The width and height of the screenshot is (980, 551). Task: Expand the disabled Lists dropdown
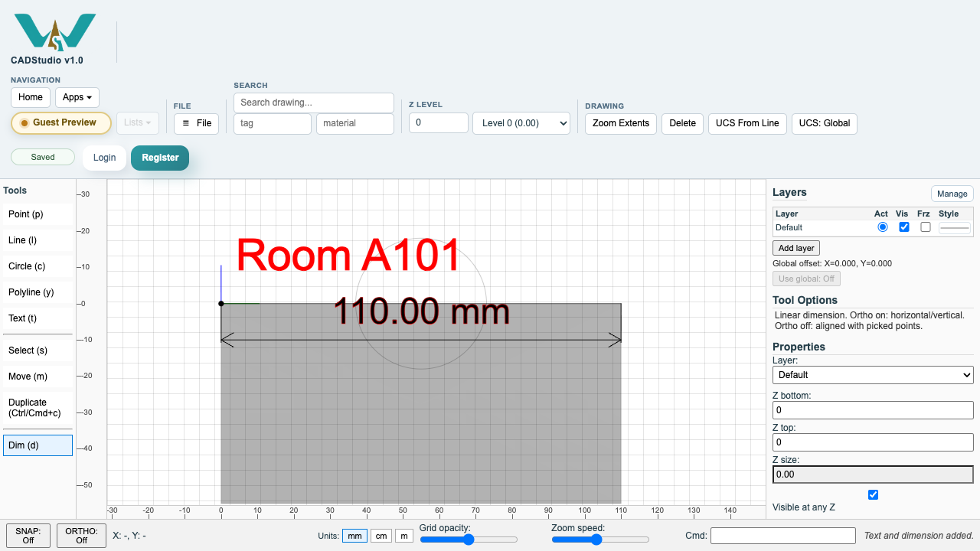coord(138,122)
